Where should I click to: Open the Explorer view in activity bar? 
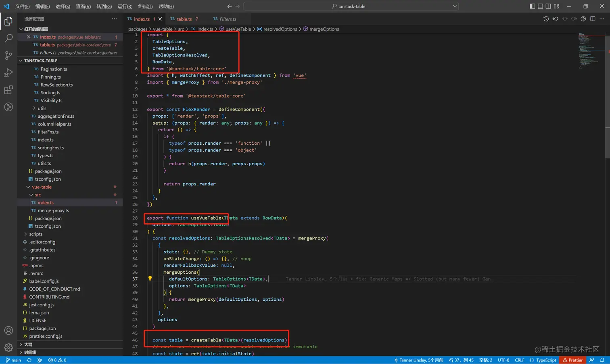coord(8,21)
